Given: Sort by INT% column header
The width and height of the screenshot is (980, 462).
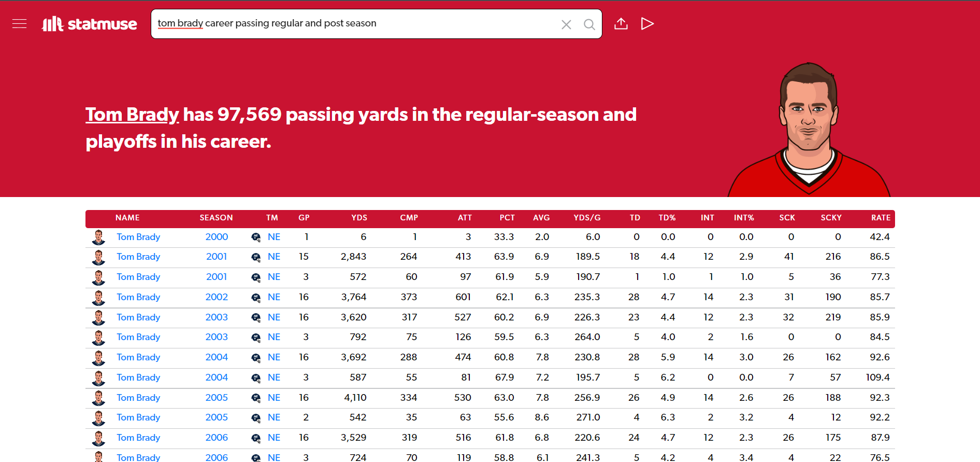Looking at the screenshot, I should point(744,218).
